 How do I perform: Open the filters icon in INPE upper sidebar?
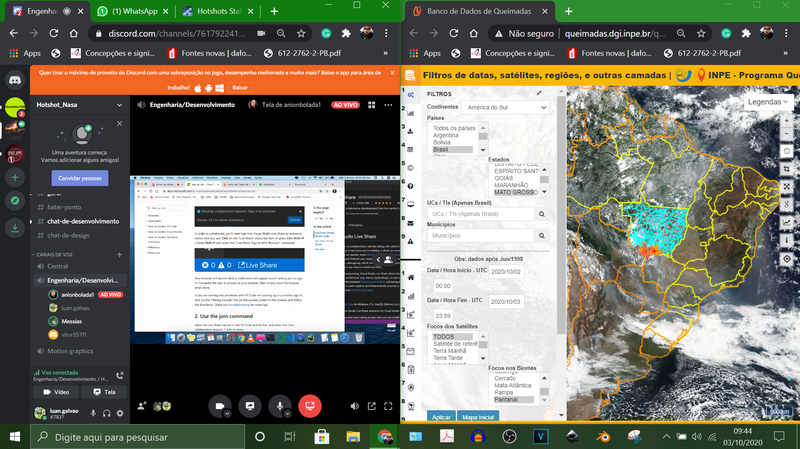(411, 95)
